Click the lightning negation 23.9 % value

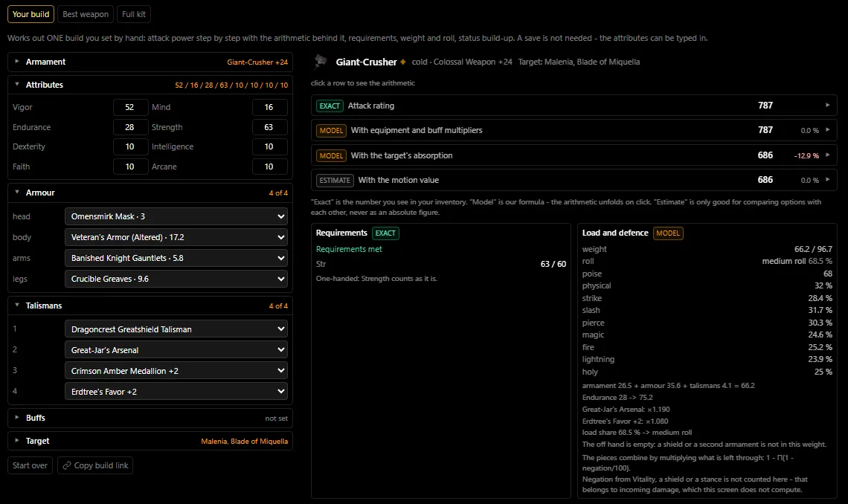820,359
